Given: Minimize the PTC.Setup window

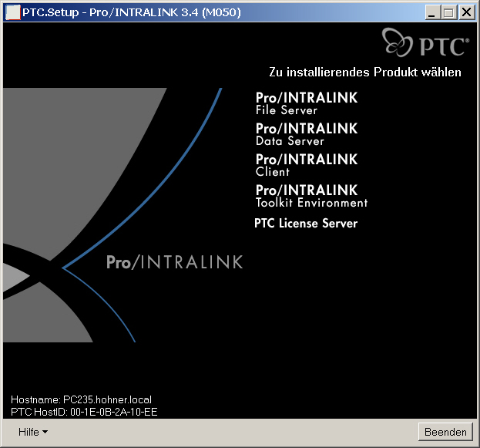Looking at the screenshot, I should click(432, 13).
